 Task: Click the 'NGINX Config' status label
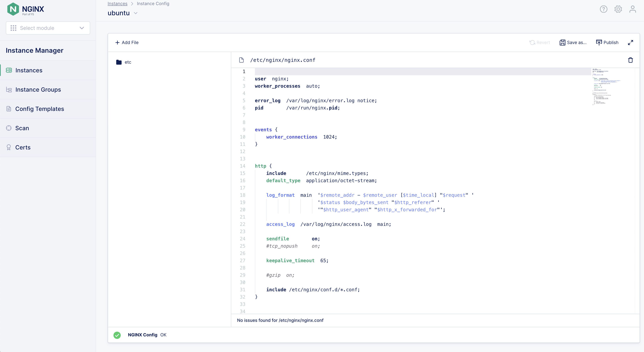pos(143,335)
